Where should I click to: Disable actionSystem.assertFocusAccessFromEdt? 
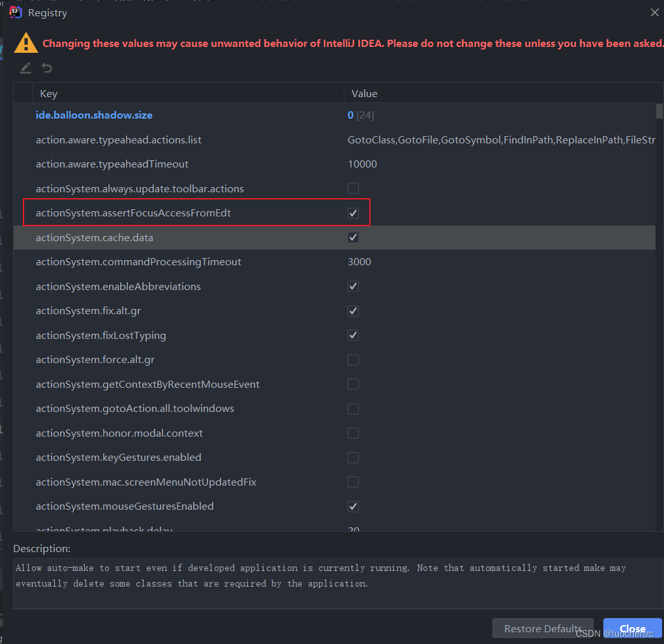(x=353, y=212)
